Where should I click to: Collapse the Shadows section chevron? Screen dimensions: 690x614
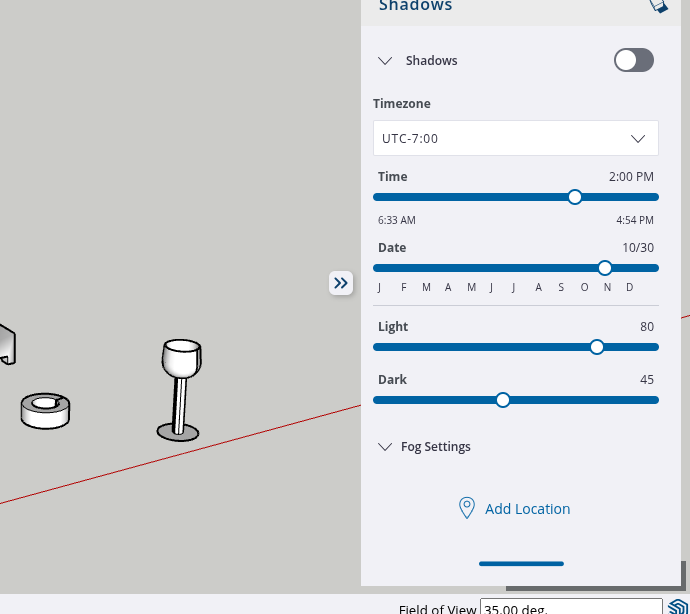[x=385, y=61]
